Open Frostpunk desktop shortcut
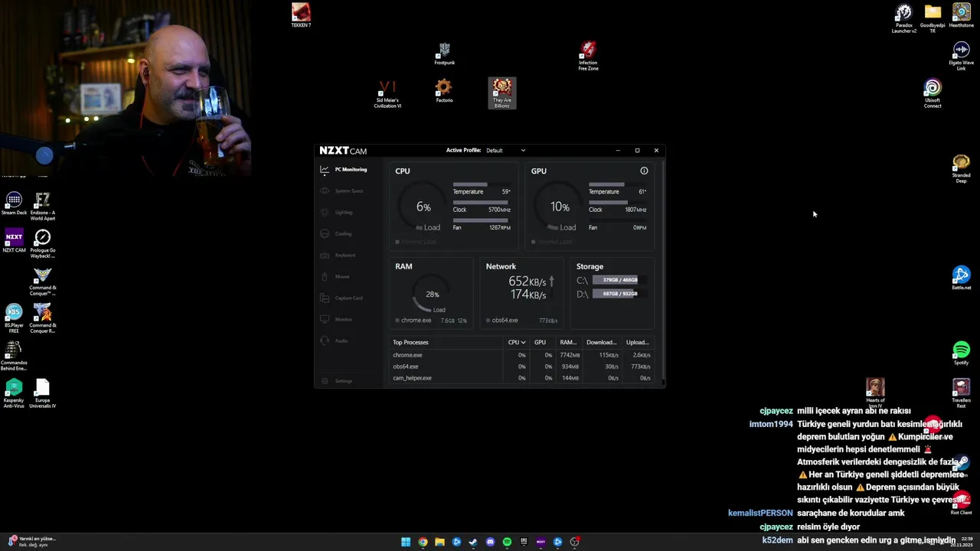980x551 pixels. 444,54
